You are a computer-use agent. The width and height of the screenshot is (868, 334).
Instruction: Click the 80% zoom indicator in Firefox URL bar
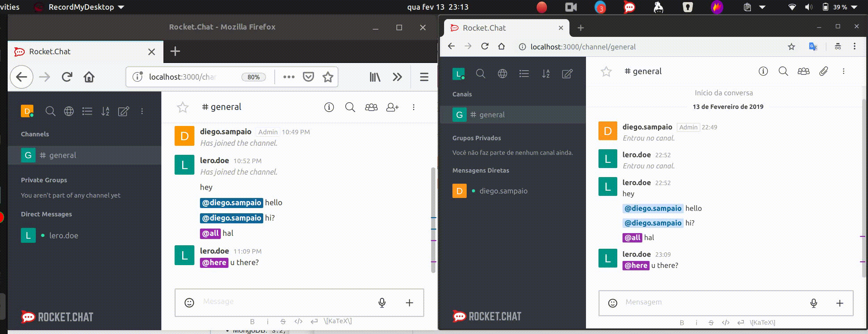point(254,77)
